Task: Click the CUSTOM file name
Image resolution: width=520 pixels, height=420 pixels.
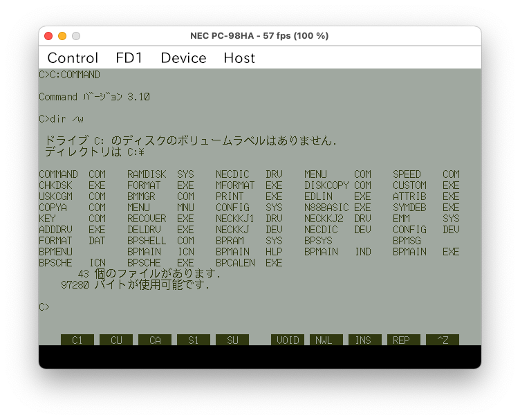Action: [x=409, y=185]
